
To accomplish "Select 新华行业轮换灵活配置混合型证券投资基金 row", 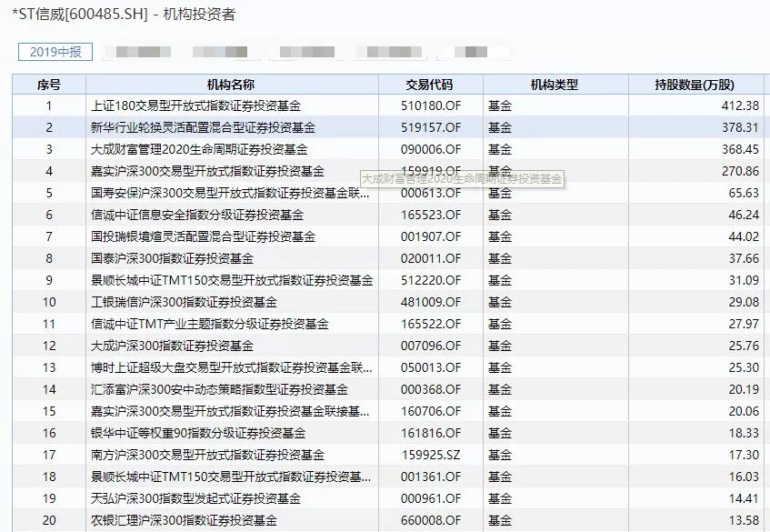I will (x=388, y=127).
